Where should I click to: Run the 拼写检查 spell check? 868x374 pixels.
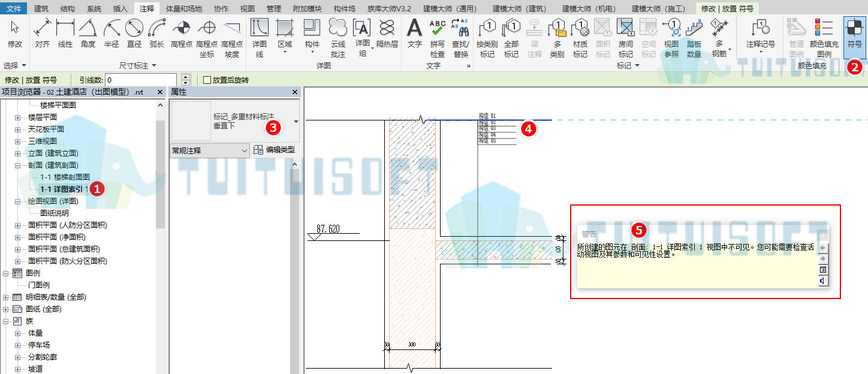[438, 38]
